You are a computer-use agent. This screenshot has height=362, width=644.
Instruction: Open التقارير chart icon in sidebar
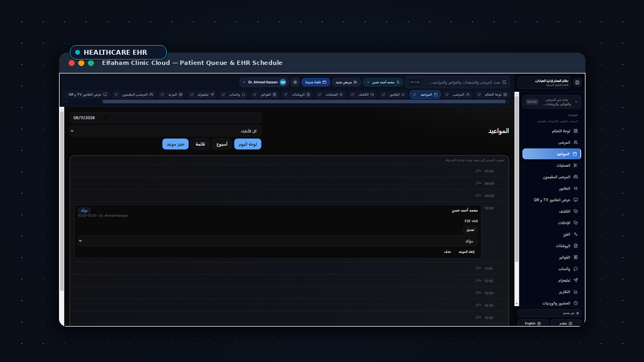575,292
